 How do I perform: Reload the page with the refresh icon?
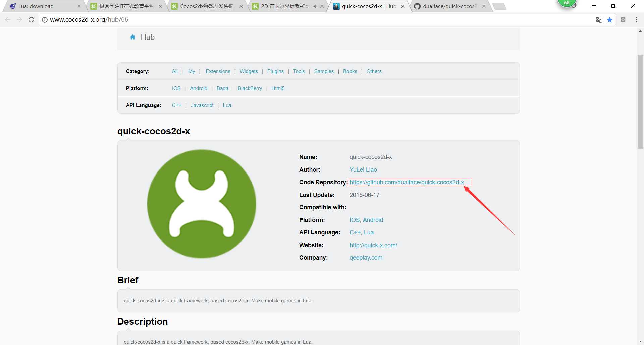[x=31, y=20]
